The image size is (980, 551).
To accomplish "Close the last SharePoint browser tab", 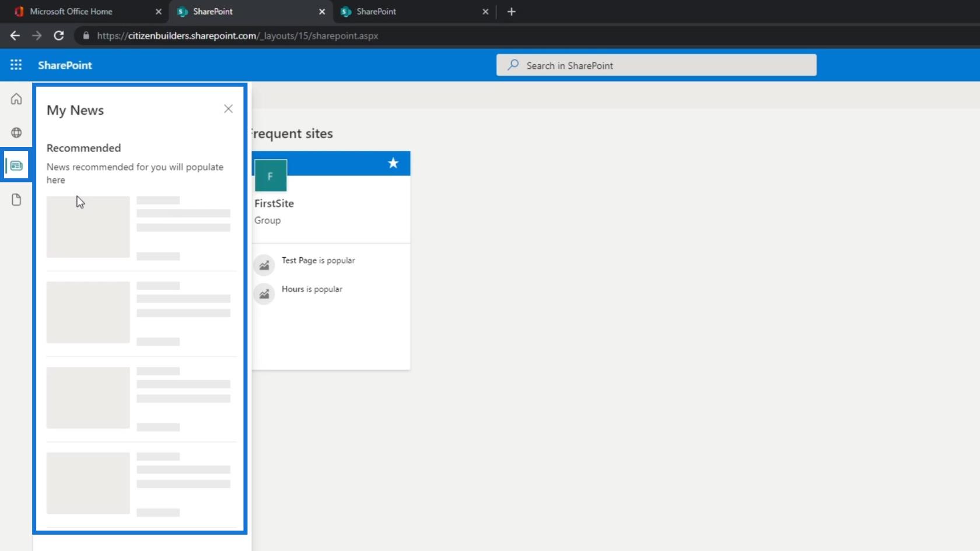I will (485, 12).
